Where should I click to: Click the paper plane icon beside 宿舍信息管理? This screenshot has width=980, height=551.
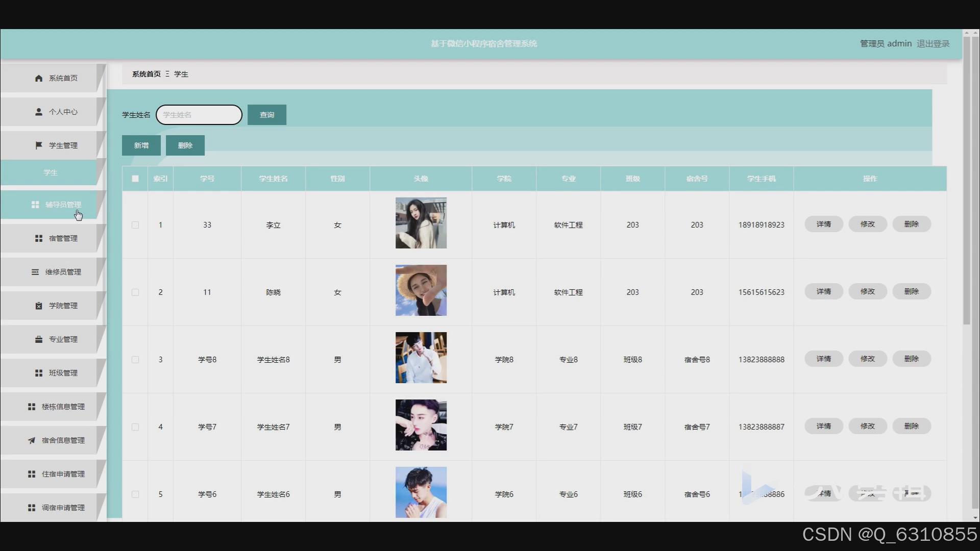click(32, 440)
